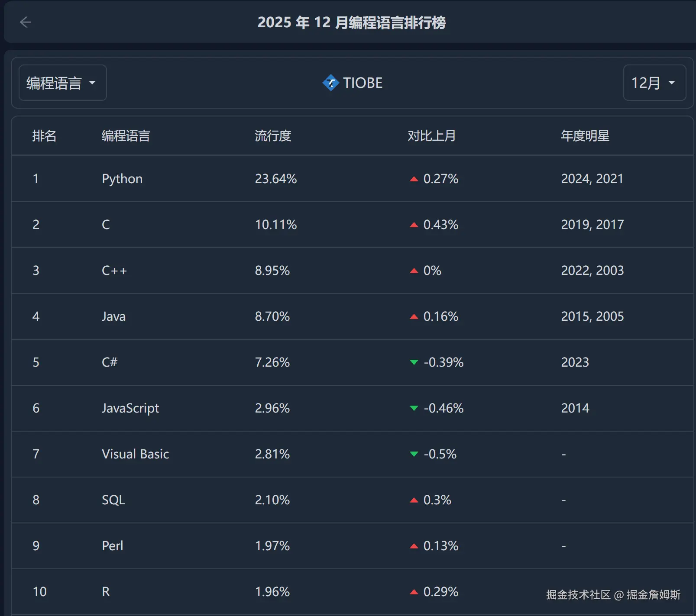Click the 1.97% popularity value
This screenshot has height=616, width=696.
[x=272, y=546]
